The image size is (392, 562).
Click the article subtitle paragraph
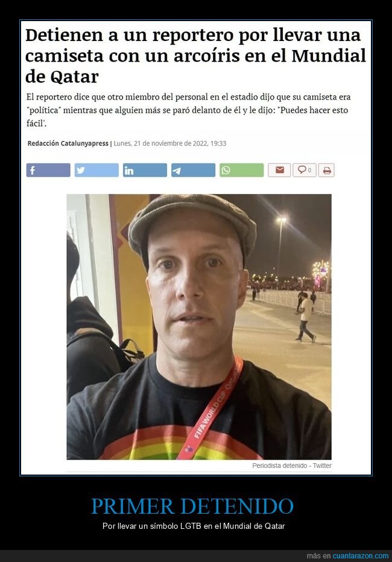pyautogui.click(x=189, y=110)
